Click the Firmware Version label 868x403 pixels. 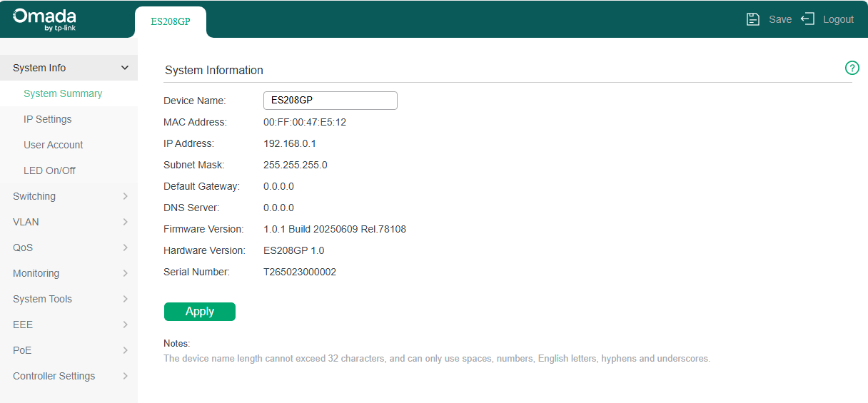(x=203, y=229)
